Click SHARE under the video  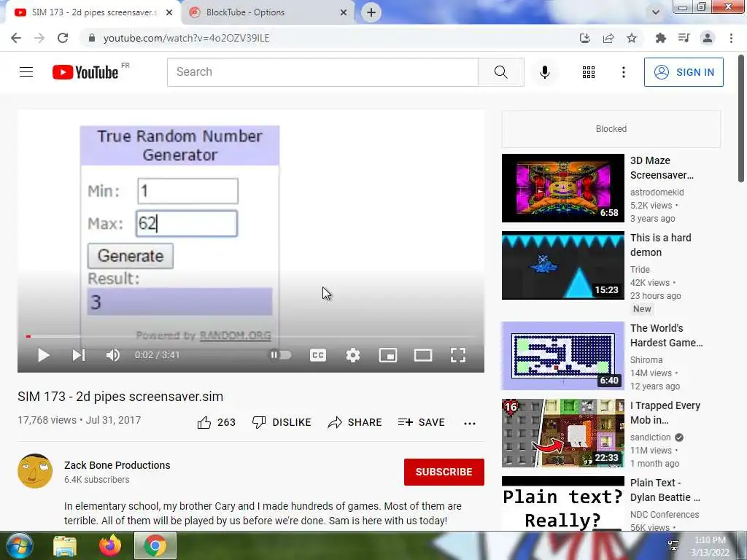click(x=355, y=422)
